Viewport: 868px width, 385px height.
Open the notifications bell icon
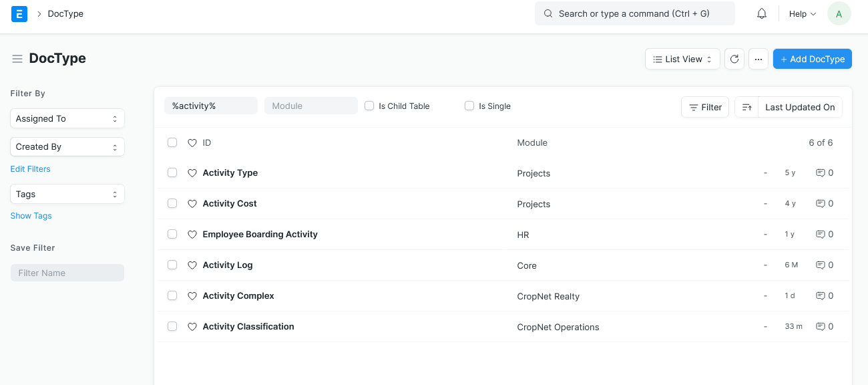pos(762,13)
